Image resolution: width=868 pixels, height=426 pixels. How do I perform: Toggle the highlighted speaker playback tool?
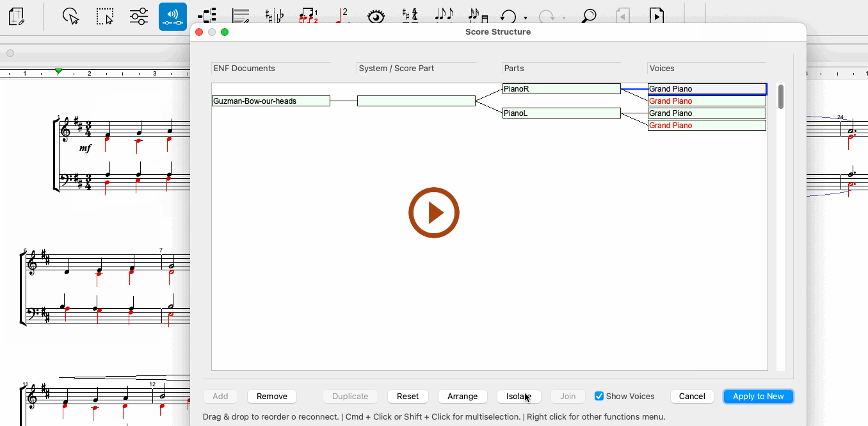click(173, 16)
